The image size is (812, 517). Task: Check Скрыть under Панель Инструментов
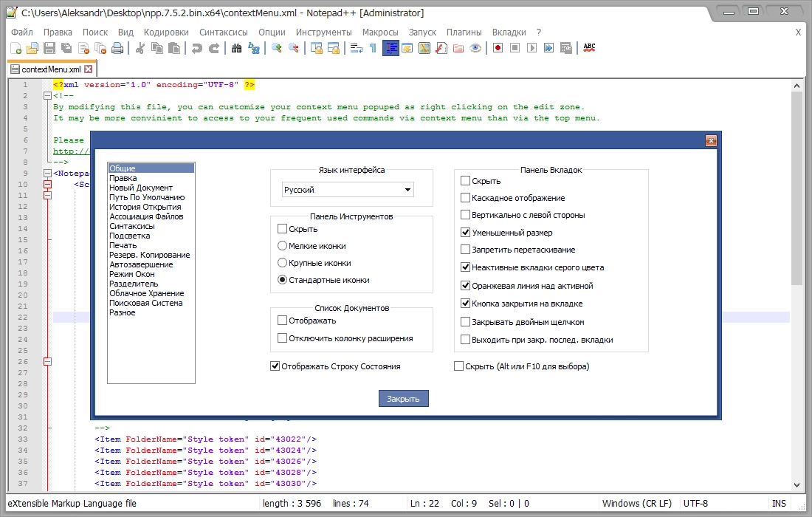tap(282, 228)
